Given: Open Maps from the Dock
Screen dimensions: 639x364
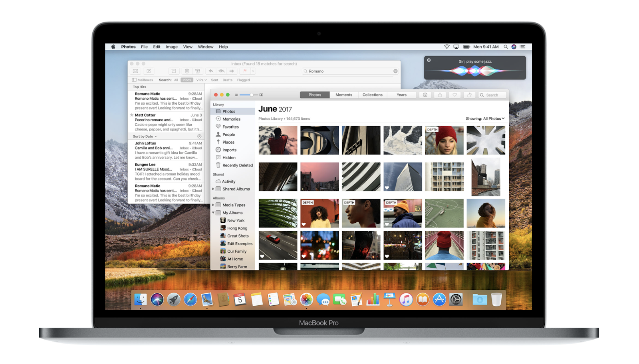Looking at the screenshot, I should coord(290,299).
